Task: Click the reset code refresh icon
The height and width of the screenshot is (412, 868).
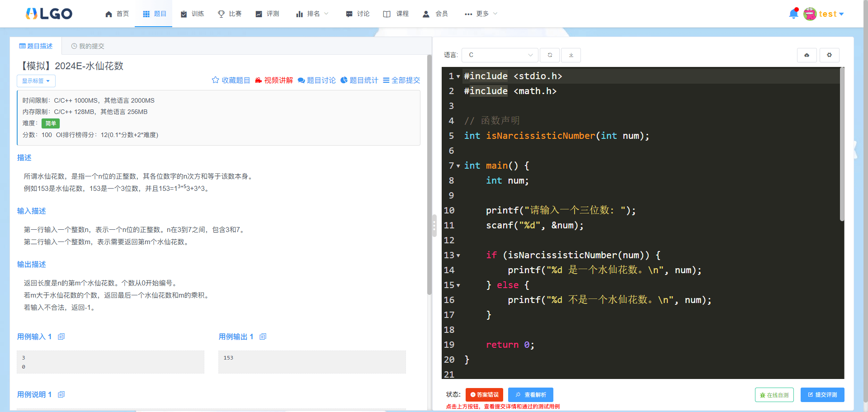Action: 550,55
